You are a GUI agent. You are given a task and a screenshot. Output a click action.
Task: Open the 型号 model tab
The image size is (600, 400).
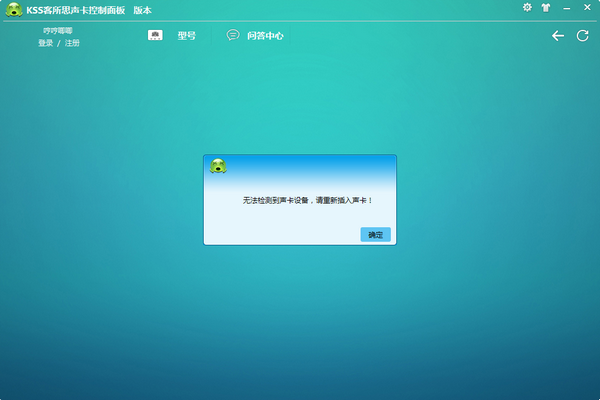[186, 35]
